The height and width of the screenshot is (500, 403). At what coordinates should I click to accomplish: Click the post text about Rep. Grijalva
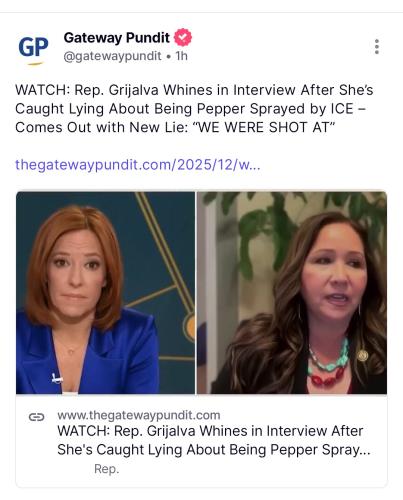(194, 109)
